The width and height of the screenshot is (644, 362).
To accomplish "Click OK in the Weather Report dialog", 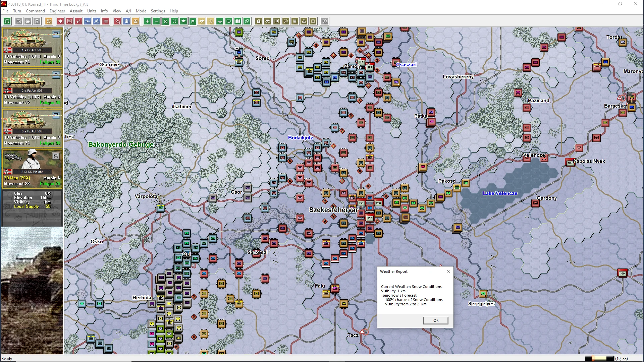I will point(436,320).
